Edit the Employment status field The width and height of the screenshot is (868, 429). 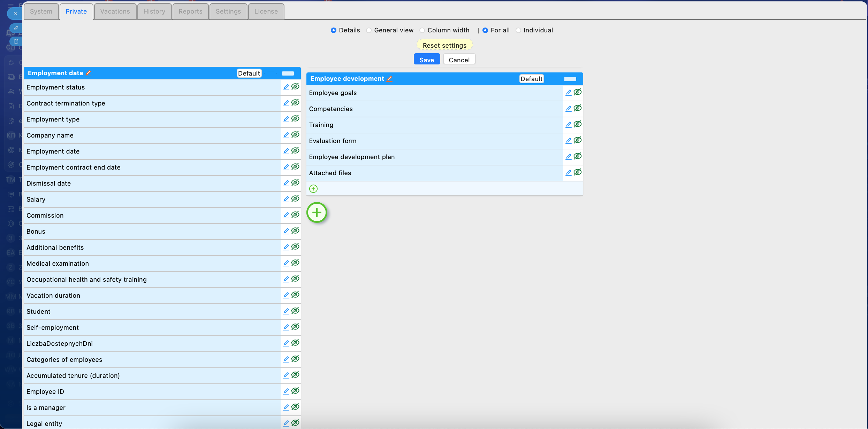pos(286,87)
